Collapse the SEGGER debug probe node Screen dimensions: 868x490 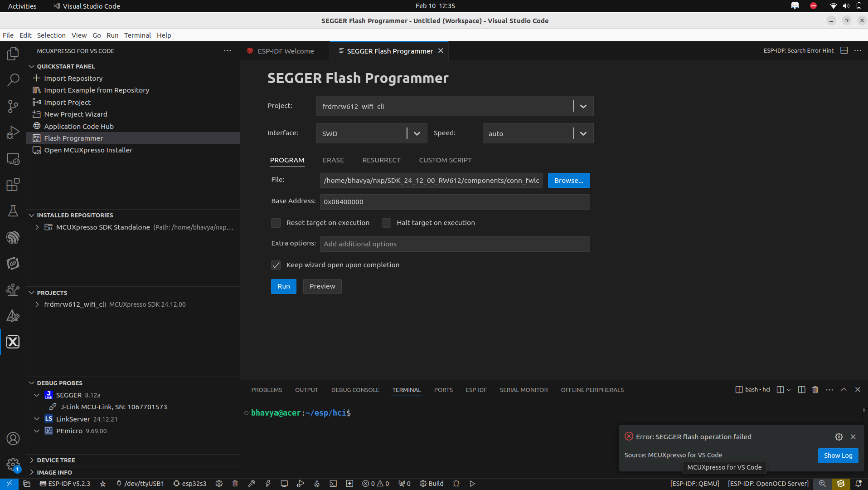(37, 395)
